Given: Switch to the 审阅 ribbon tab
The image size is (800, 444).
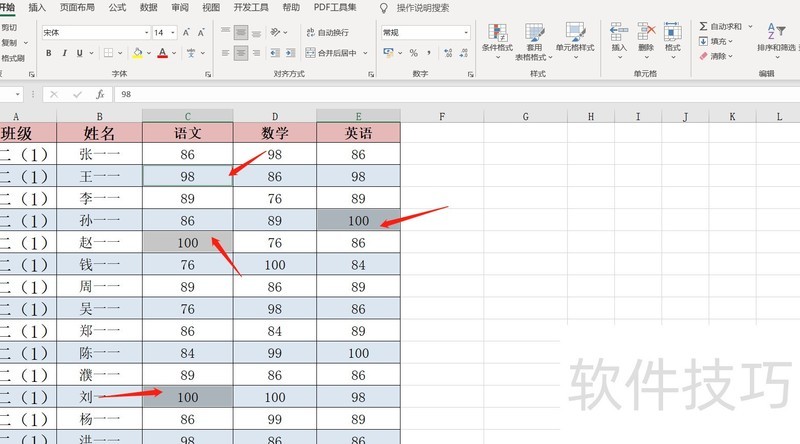Looking at the screenshot, I should point(180,7).
